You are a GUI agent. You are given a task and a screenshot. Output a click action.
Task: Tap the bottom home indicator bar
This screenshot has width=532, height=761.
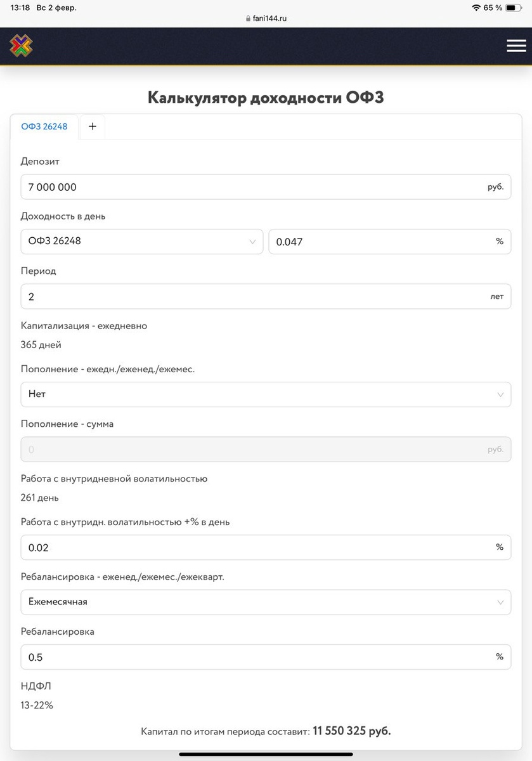tap(266, 755)
